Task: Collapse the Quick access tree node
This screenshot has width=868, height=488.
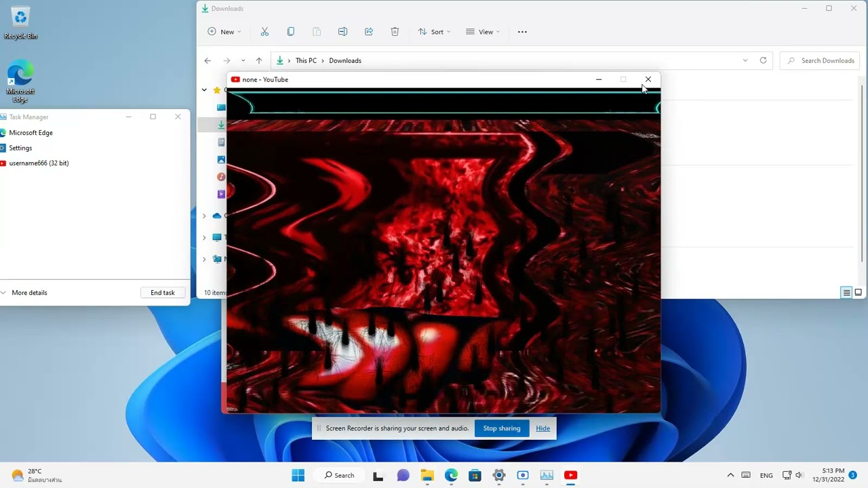Action: coord(204,89)
